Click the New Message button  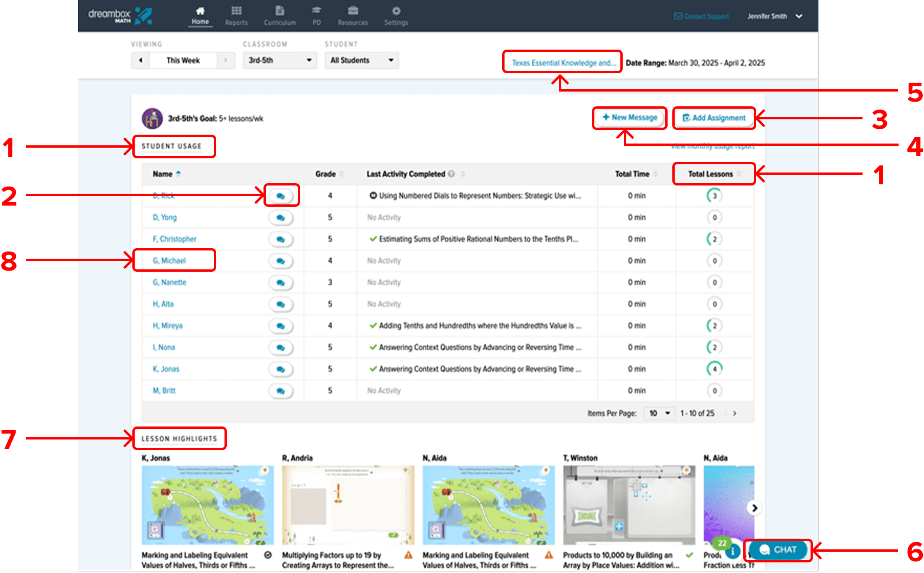pyautogui.click(x=630, y=118)
